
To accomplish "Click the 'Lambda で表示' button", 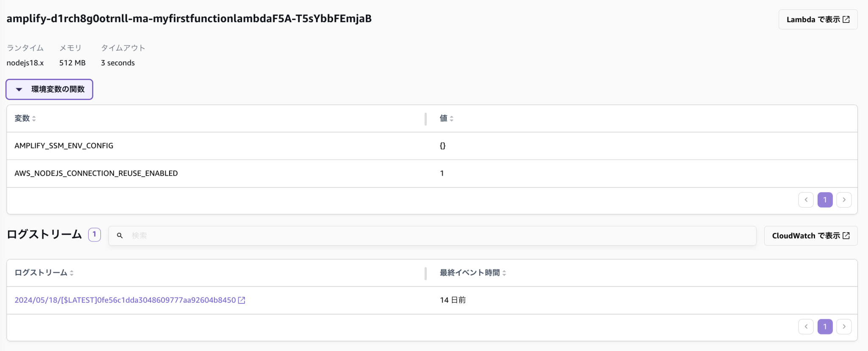I will [x=818, y=20].
